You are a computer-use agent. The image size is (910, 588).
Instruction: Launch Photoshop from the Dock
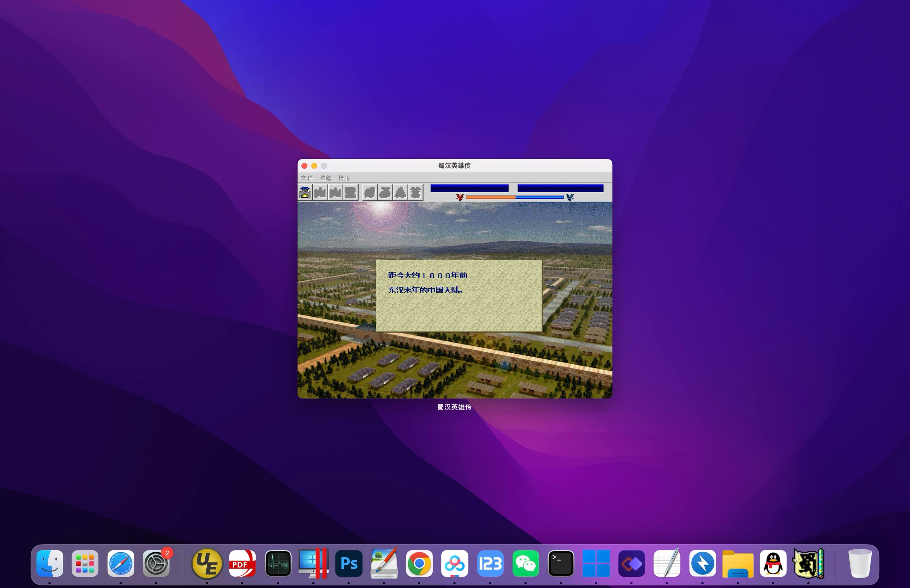[349, 563]
